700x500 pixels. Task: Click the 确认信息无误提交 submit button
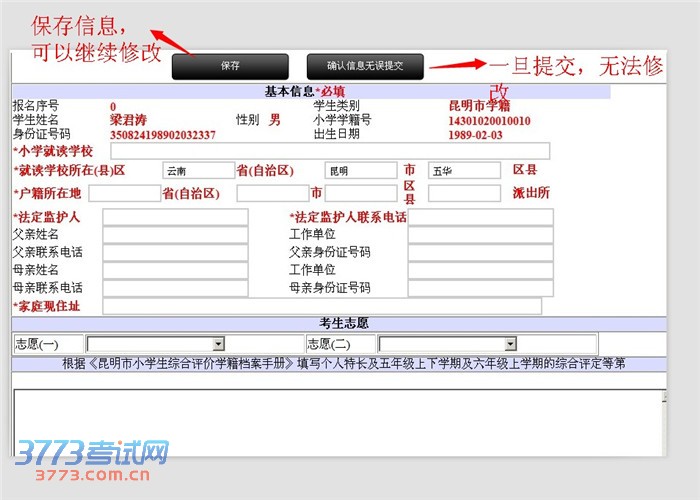coord(365,66)
